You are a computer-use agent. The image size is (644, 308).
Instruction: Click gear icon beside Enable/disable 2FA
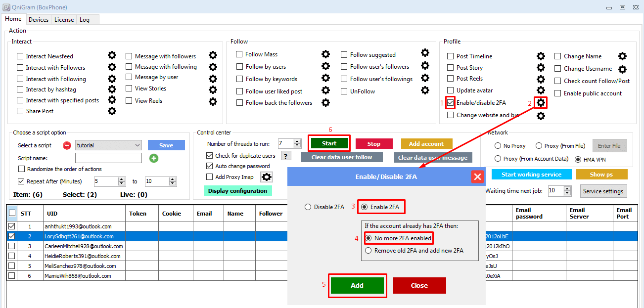coord(541,102)
